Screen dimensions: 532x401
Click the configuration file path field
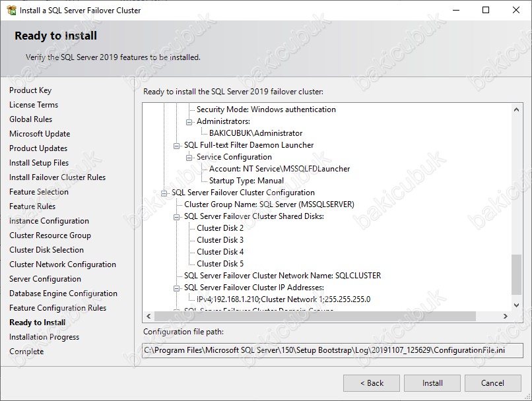click(333, 350)
